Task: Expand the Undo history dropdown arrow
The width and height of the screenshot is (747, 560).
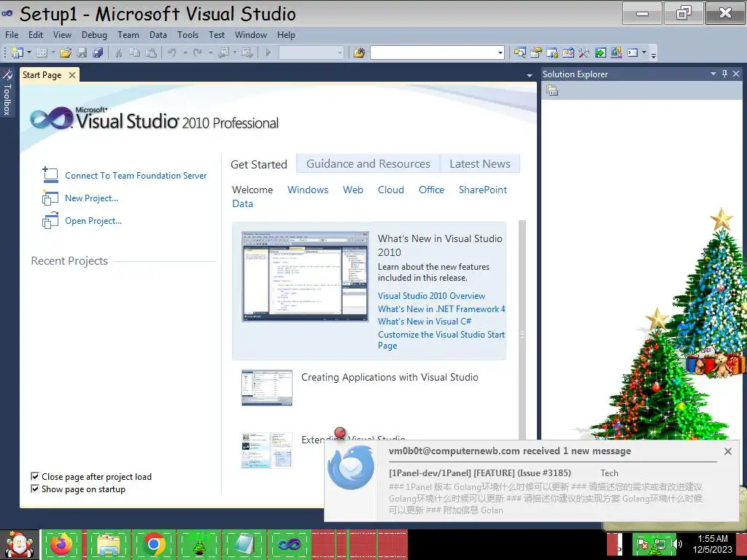Action: [185, 52]
